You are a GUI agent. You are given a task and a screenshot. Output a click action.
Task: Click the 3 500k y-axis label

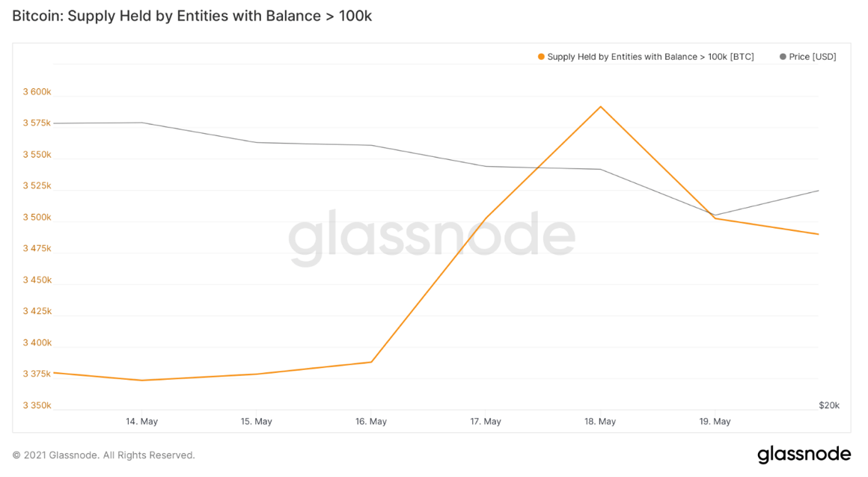tap(37, 218)
